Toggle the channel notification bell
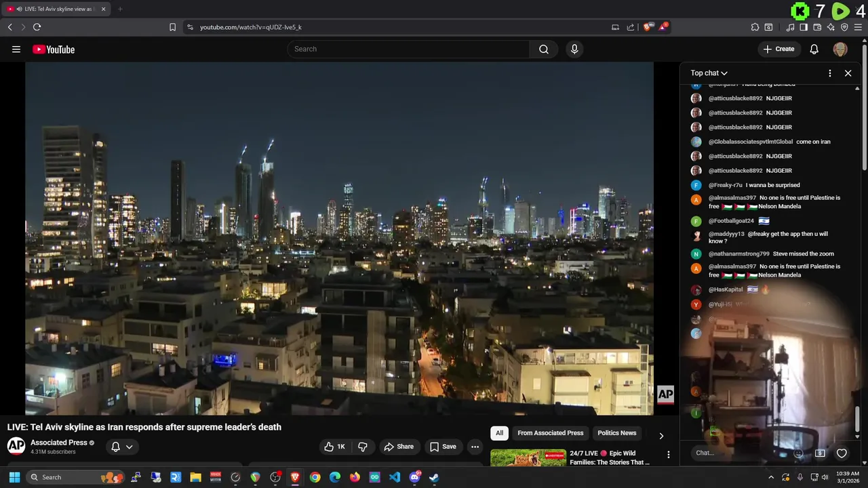 pyautogui.click(x=115, y=447)
